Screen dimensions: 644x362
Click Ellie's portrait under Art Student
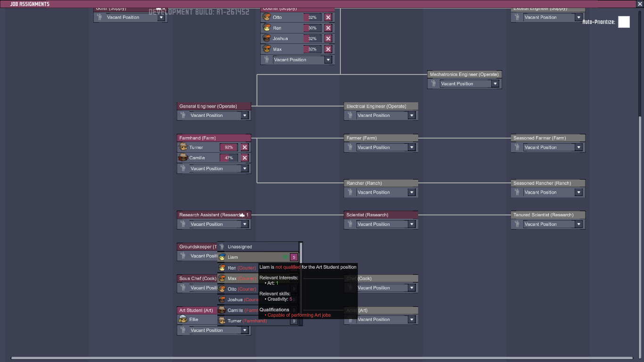(x=183, y=320)
